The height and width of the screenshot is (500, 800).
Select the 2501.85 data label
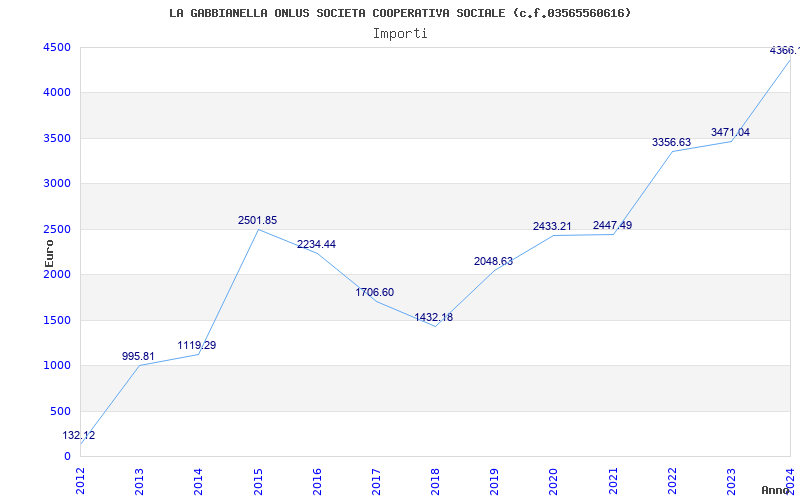tap(257, 220)
